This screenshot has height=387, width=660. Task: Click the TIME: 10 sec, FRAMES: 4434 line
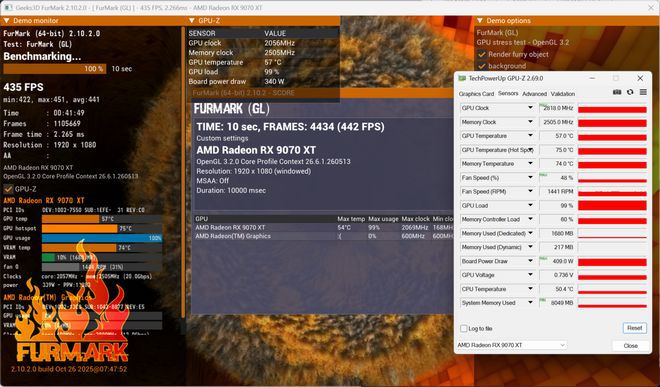point(290,127)
